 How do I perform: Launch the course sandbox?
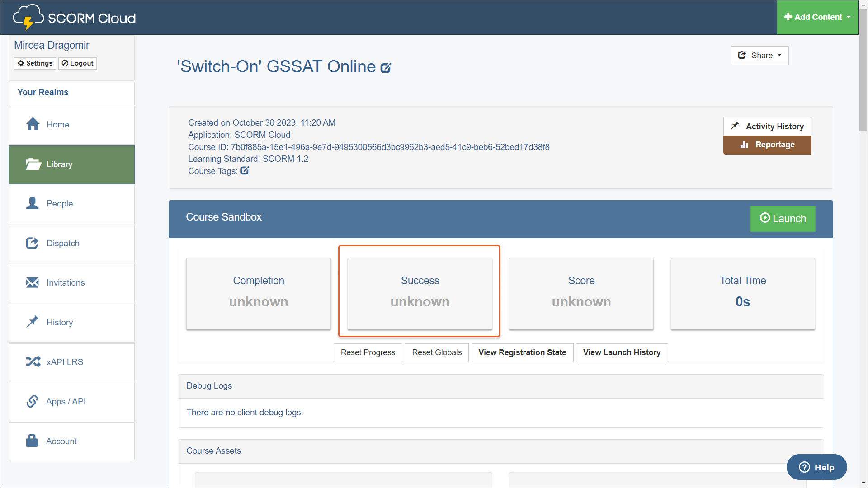coord(783,219)
